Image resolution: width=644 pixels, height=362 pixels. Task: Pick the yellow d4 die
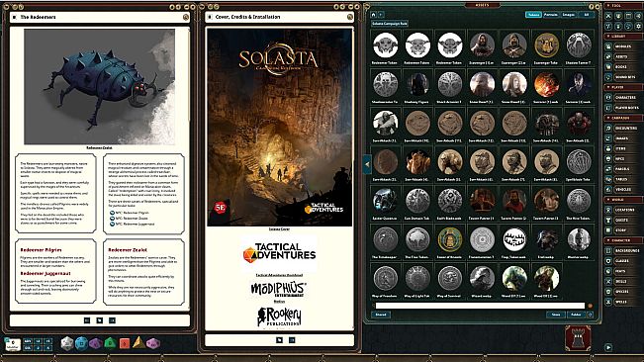138,342
